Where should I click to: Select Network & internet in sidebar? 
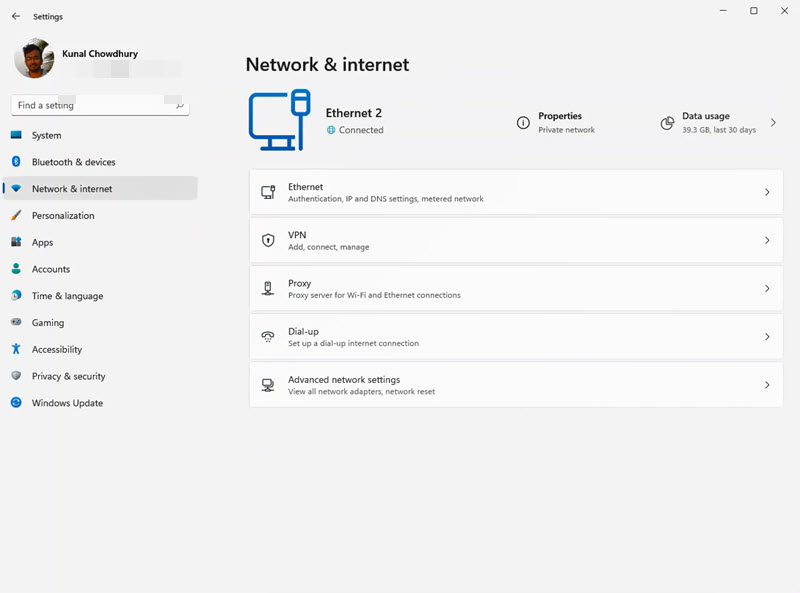point(100,188)
